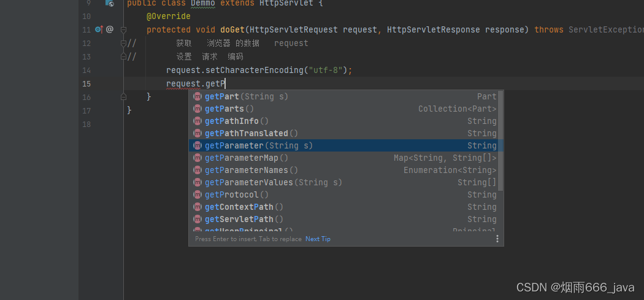
Task: Click the method icon beside getParameterMap
Action: (x=197, y=158)
